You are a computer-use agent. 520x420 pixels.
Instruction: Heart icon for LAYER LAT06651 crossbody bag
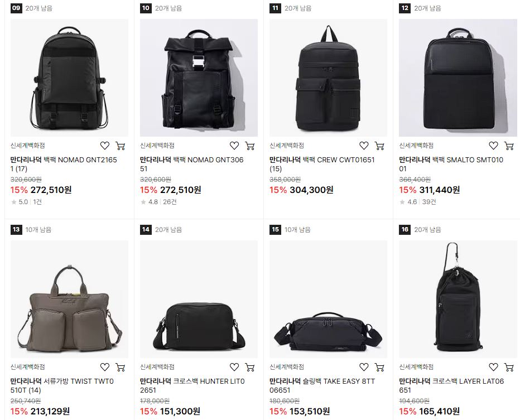(x=493, y=367)
